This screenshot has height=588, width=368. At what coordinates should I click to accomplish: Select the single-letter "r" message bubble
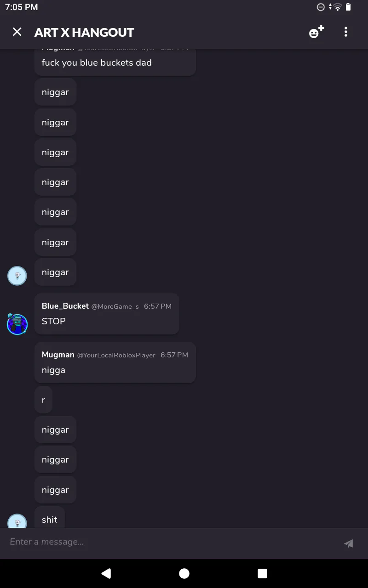point(43,400)
